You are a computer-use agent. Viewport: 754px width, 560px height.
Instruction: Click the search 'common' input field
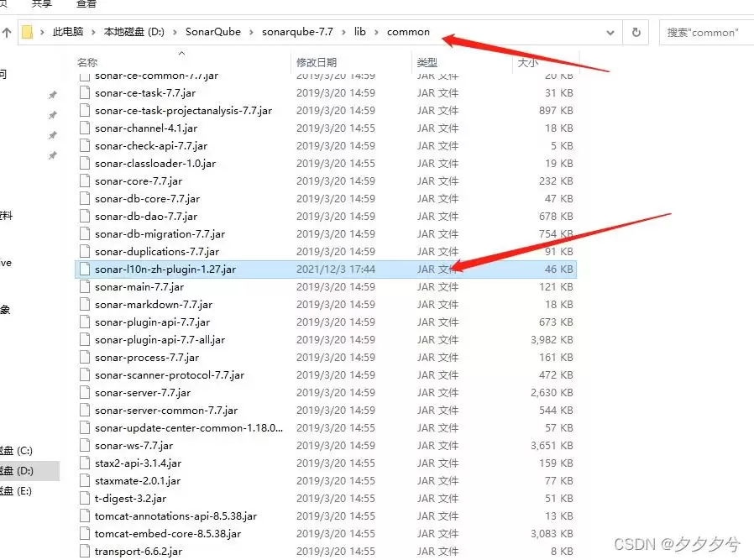[706, 32]
